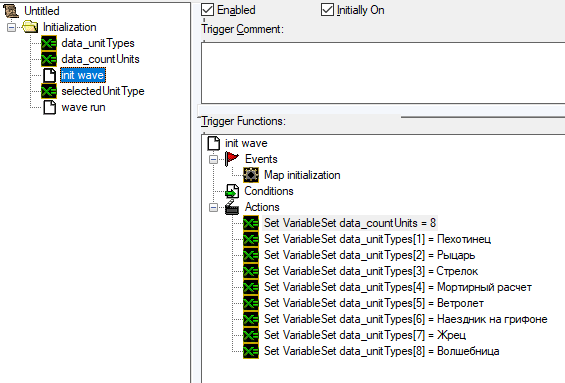The image size is (565, 383).
Task: Select action data_unitTypes[4] = Мортирный расчет
Action: 398,287
